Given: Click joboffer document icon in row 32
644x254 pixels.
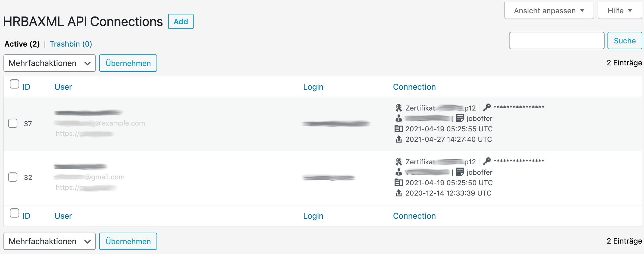Looking at the screenshot, I should tap(460, 172).
